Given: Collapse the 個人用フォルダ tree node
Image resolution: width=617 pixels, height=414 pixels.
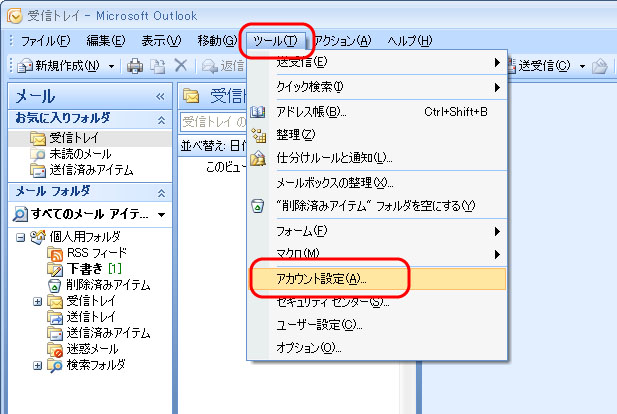Looking at the screenshot, I should [x=20, y=237].
